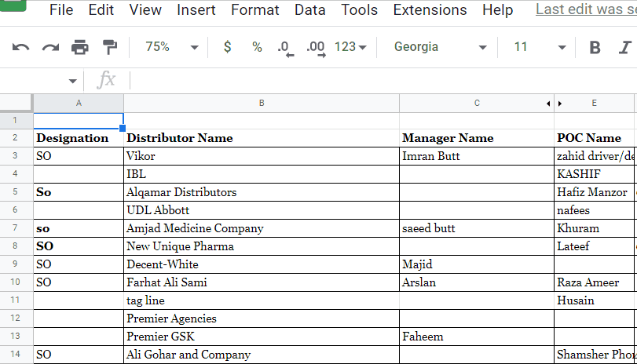637x364 pixels.
Task: Select the Arslan cell
Action: (x=477, y=282)
